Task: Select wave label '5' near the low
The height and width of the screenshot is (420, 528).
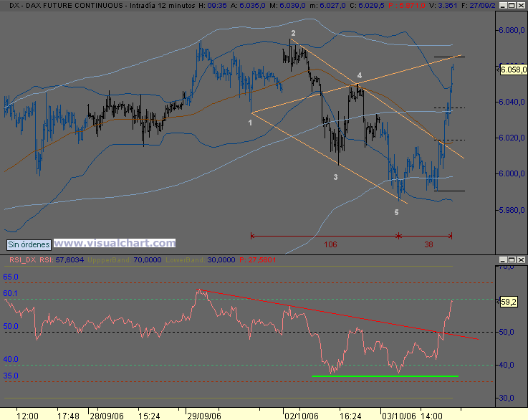Action: [396, 212]
